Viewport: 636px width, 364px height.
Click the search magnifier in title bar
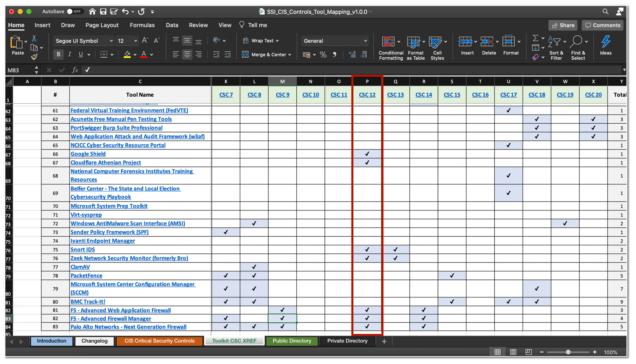(x=606, y=12)
